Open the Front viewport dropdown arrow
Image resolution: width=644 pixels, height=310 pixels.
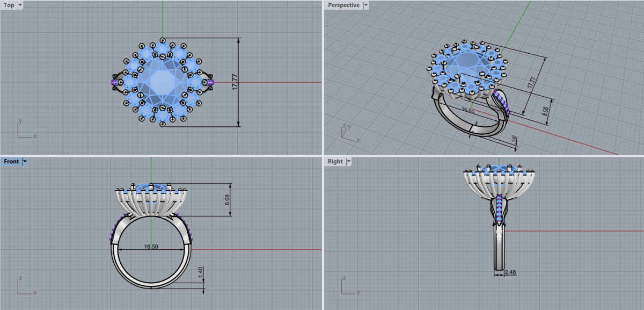(x=25, y=161)
